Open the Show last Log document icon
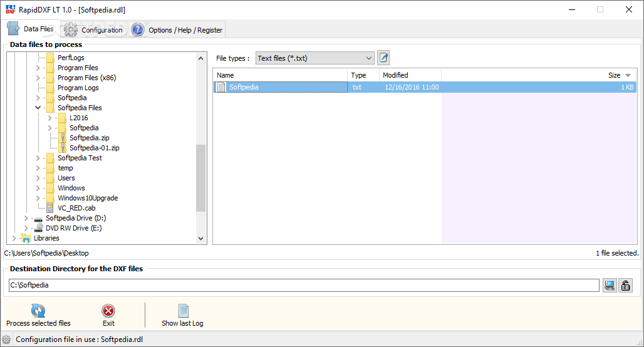This screenshot has height=347, width=644. [x=183, y=311]
